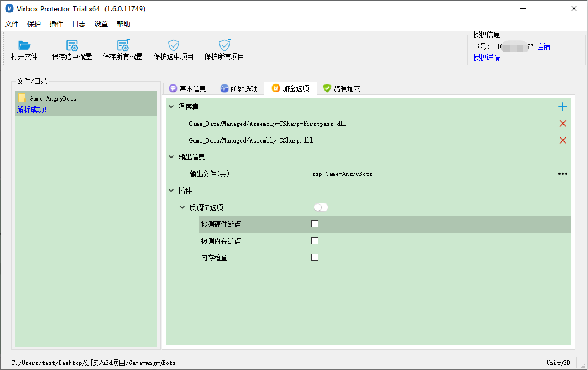588x370 pixels.
Task: Click the 内存检查 option label
Action: 214,258
